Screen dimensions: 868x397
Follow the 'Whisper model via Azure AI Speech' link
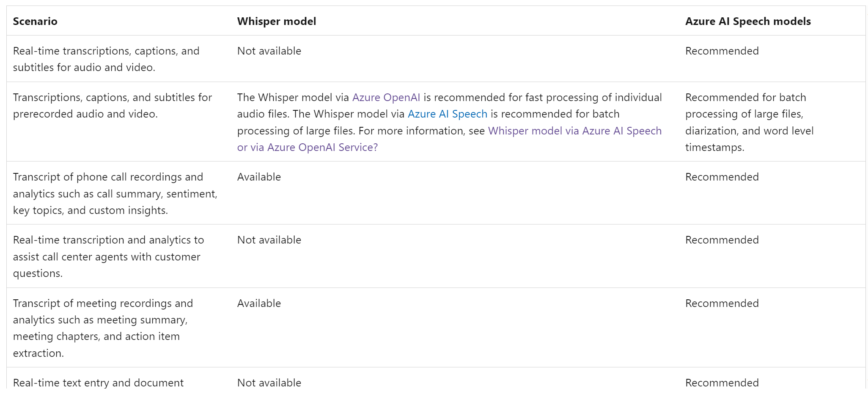(574, 131)
